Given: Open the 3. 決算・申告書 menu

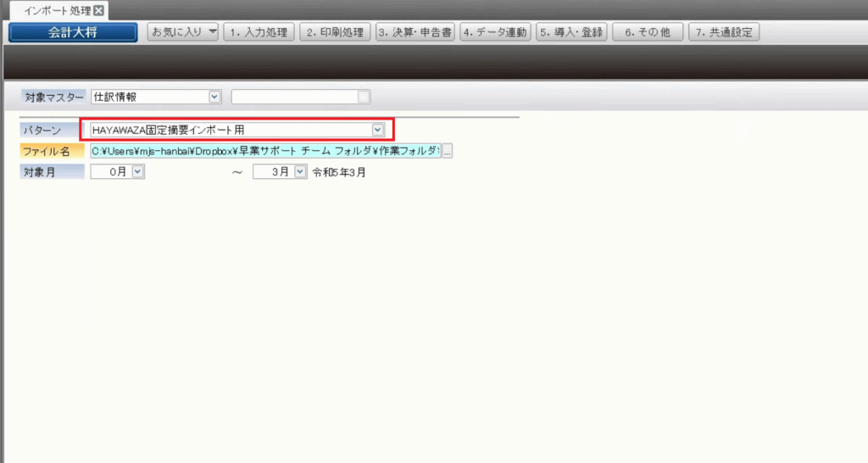Looking at the screenshot, I should [x=415, y=32].
